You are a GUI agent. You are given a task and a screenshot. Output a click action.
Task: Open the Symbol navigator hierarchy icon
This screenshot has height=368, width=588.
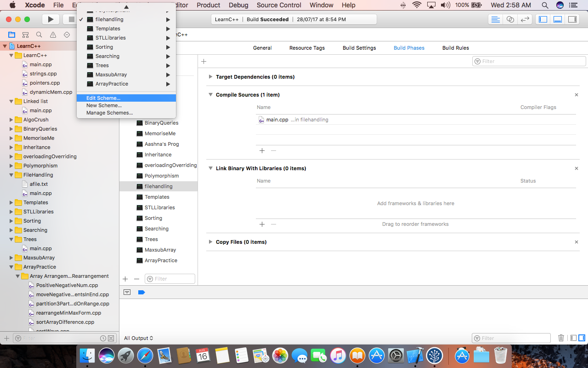click(x=26, y=35)
